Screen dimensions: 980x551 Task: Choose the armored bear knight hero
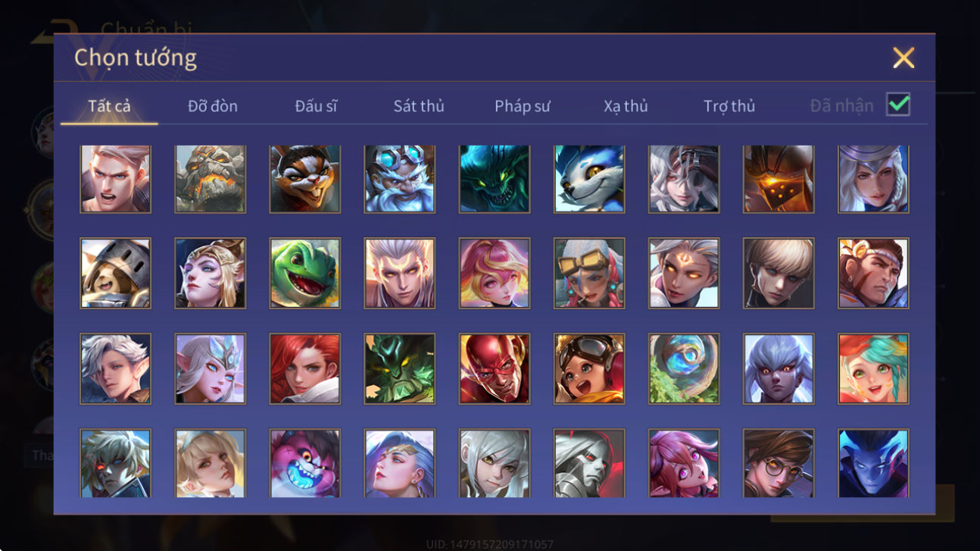tap(116, 273)
